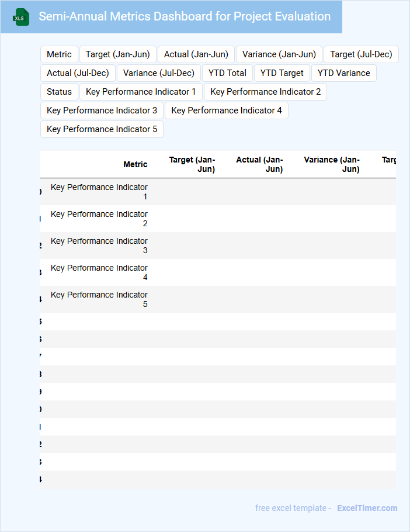This screenshot has width=410, height=532.
Task: Click the YTD Target tag
Action: coord(282,73)
